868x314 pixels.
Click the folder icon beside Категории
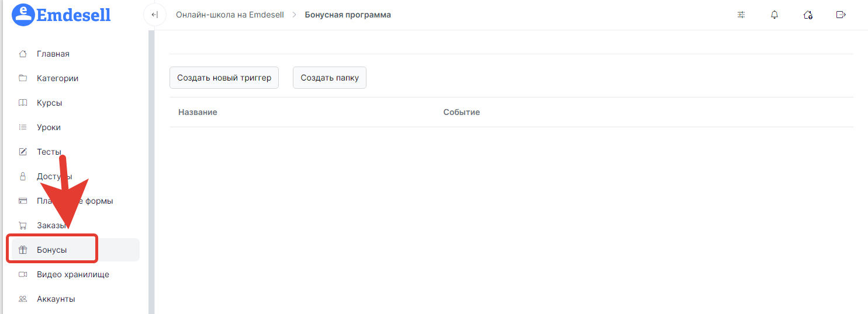(23, 78)
